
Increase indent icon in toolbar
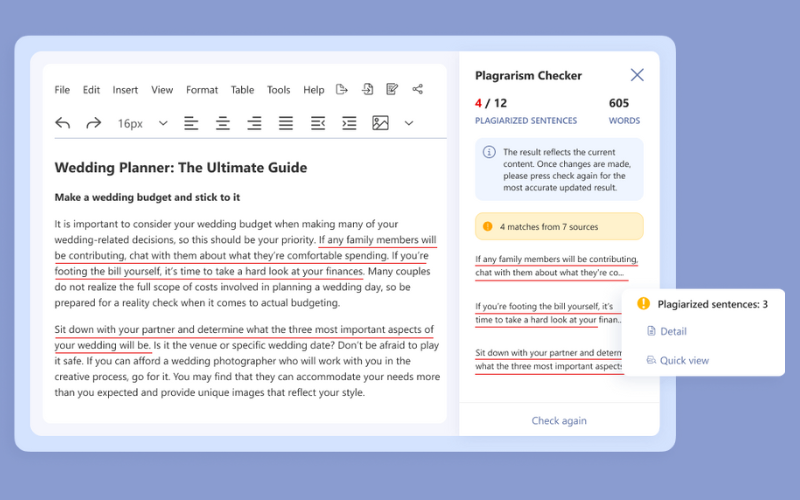[349, 123]
